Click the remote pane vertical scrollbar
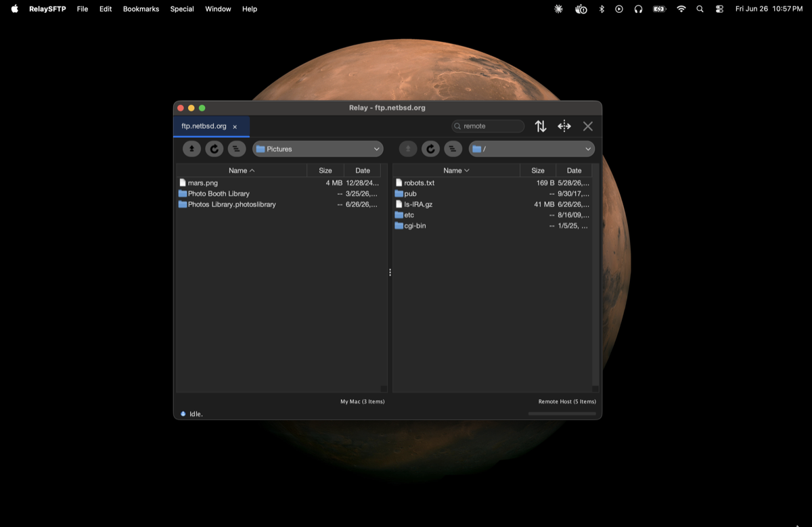This screenshot has width=812, height=527. tap(595, 274)
